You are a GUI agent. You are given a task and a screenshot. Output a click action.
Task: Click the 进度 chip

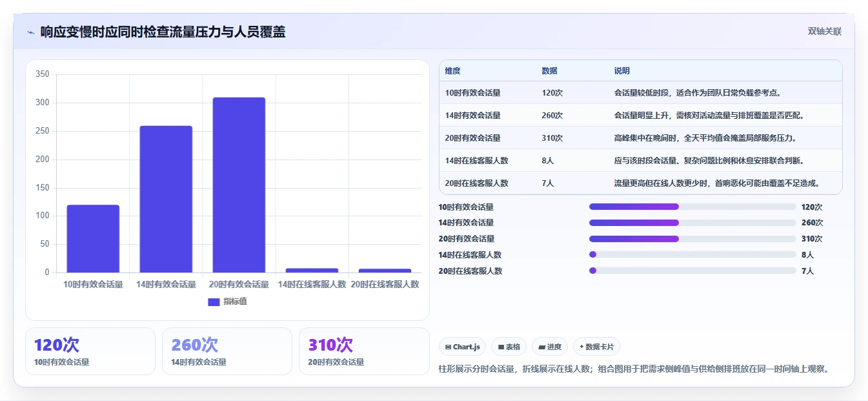[x=550, y=347]
